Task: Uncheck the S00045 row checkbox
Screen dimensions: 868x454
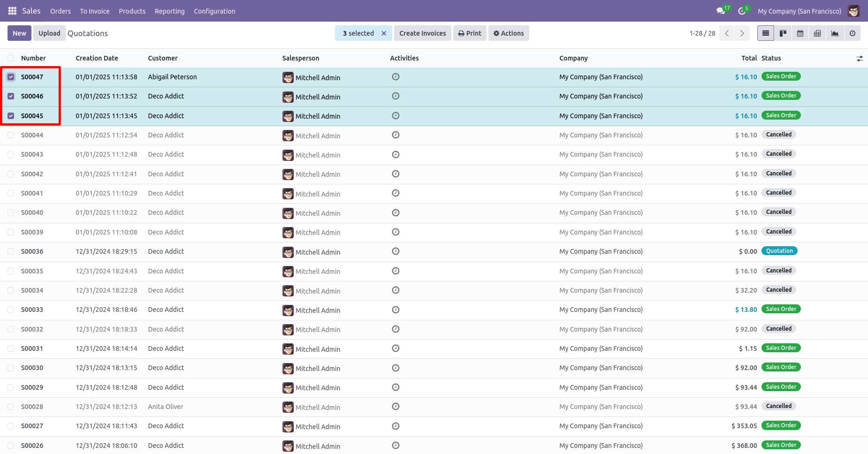Action: pos(11,116)
